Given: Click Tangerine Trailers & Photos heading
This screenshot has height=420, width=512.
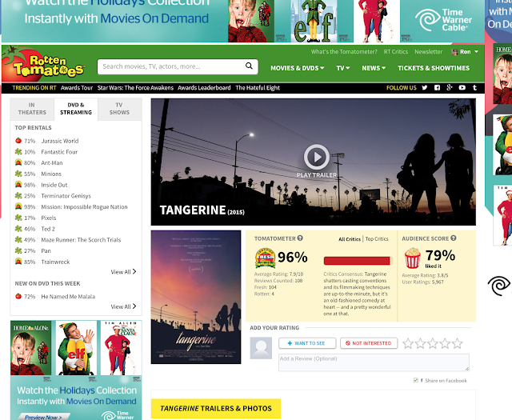Looking at the screenshot, I should tap(216, 408).
